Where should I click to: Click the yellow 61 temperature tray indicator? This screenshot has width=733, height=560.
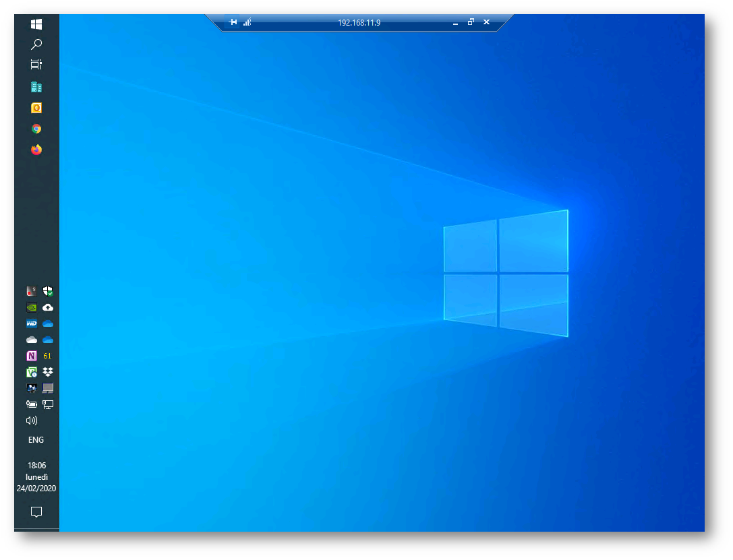click(x=47, y=356)
